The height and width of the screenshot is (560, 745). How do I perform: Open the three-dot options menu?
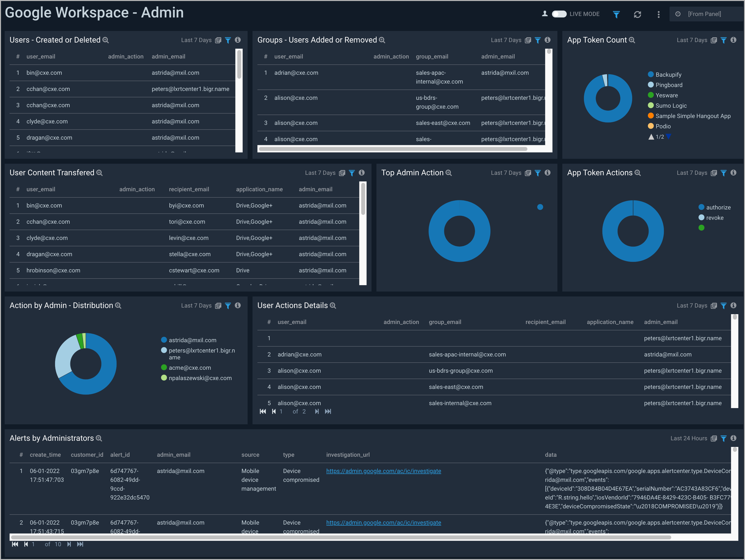658,14
